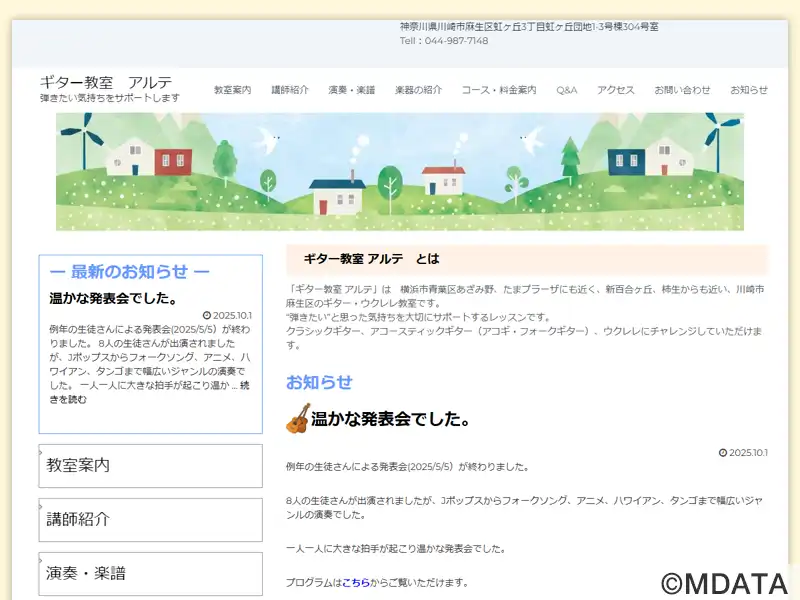Click the clock icon above the main article
Viewport: 800px width, 600px height.
click(x=723, y=452)
